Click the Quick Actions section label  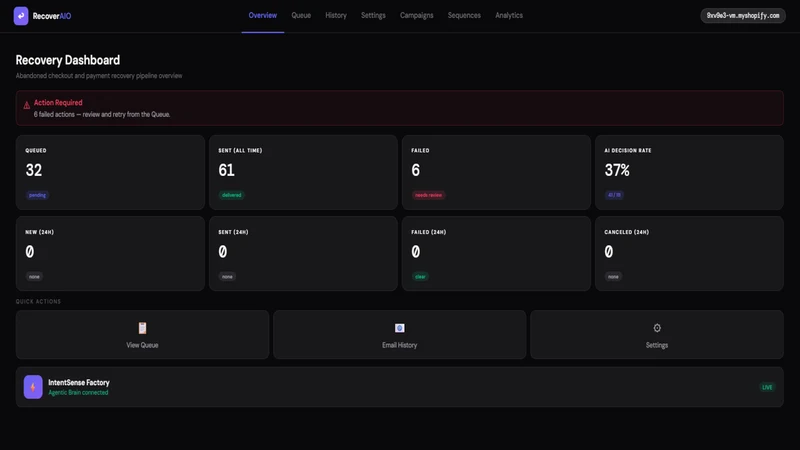click(x=38, y=302)
